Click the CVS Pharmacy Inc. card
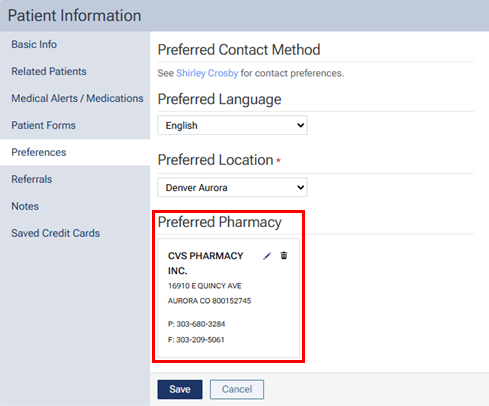Image resolution: width=489 pixels, height=406 pixels. pos(229,298)
